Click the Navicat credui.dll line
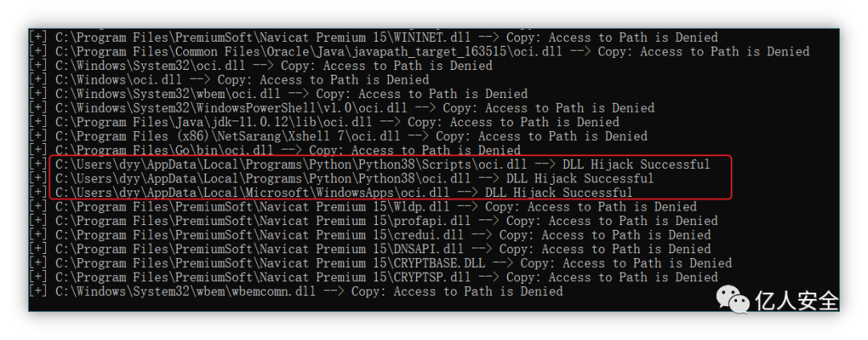The width and height of the screenshot is (868, 340). coord(371,235)
